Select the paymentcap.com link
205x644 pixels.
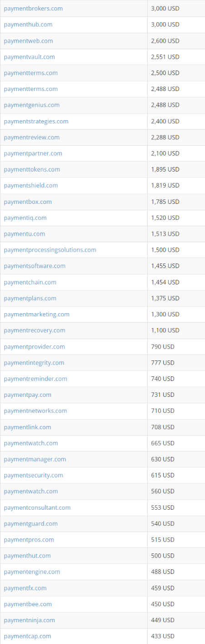(x=27, y=636)
